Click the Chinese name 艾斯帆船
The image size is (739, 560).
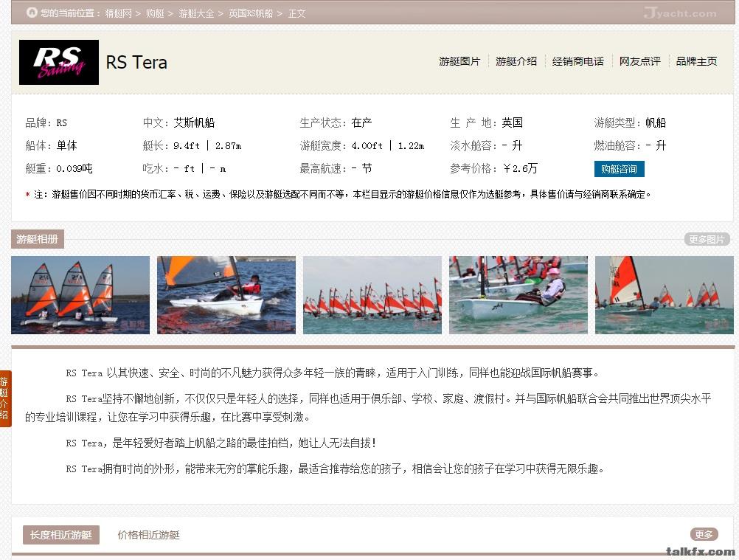pos(194,122)
